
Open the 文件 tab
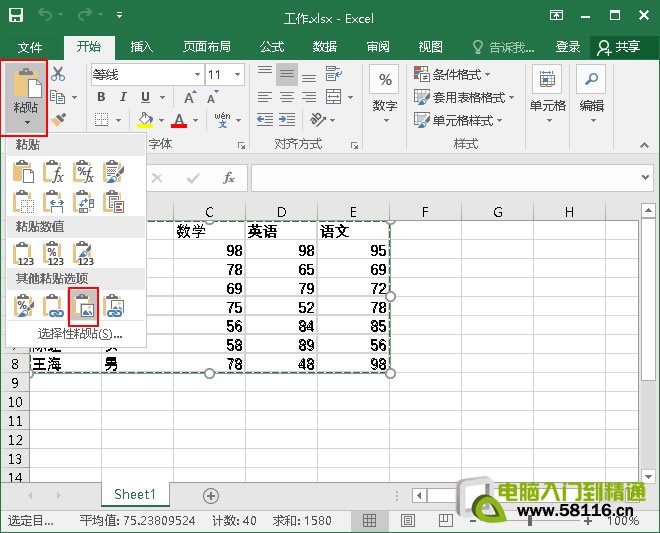click(x=30, y=47)
